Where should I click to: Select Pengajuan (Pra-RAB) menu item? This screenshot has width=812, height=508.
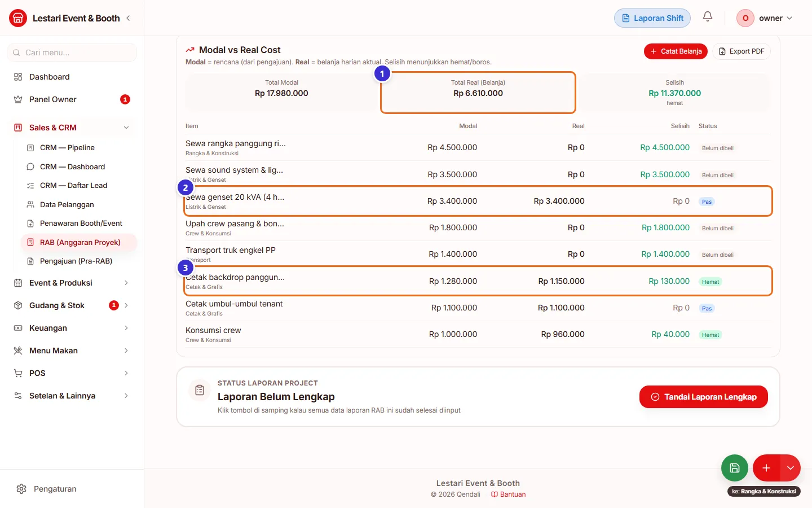click(x=79, y=261)
